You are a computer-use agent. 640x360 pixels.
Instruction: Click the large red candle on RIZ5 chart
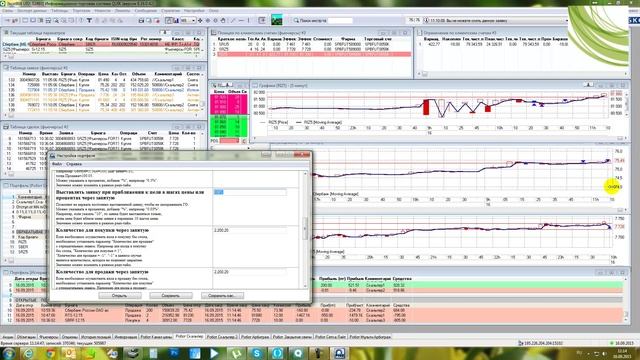click(x=426, y=107)
